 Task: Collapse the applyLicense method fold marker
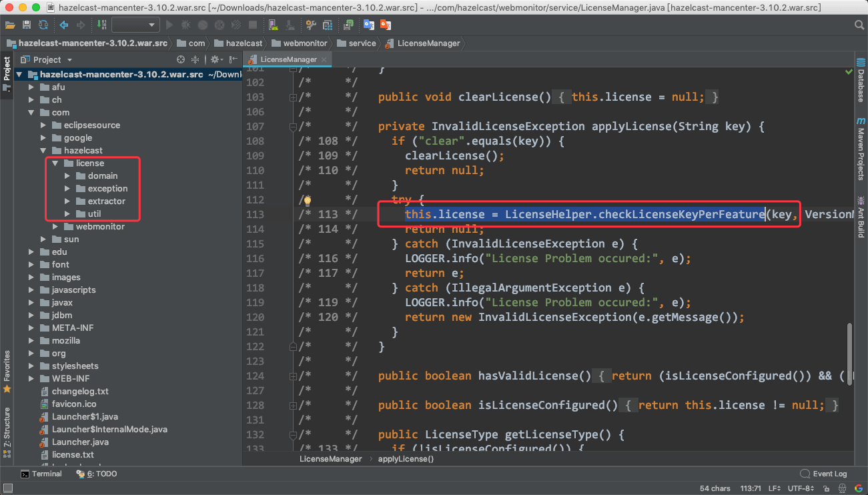point(293,126)
